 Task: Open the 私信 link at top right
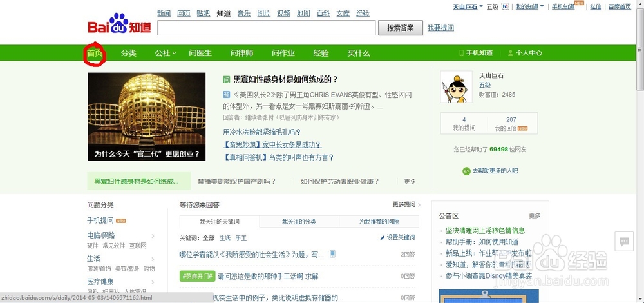point(596,6)
